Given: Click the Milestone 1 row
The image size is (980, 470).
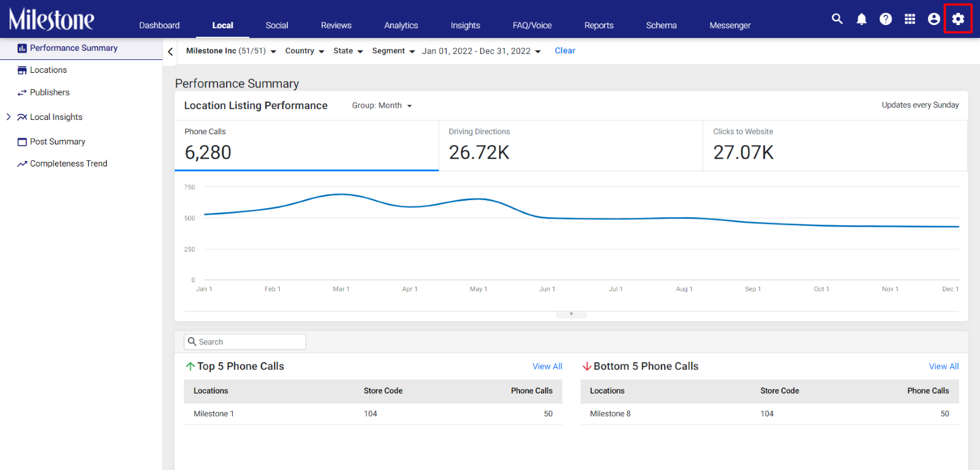Looking at the screenshot, I should click(x=373, y=414).
